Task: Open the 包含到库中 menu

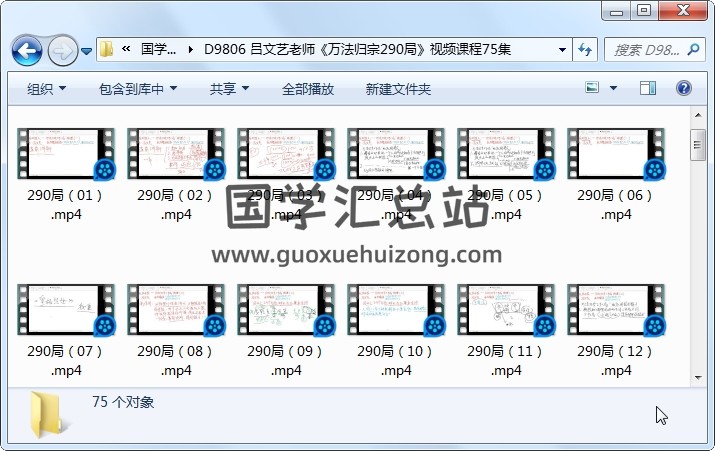Action: pyautogui.click(x=138, y=89)
